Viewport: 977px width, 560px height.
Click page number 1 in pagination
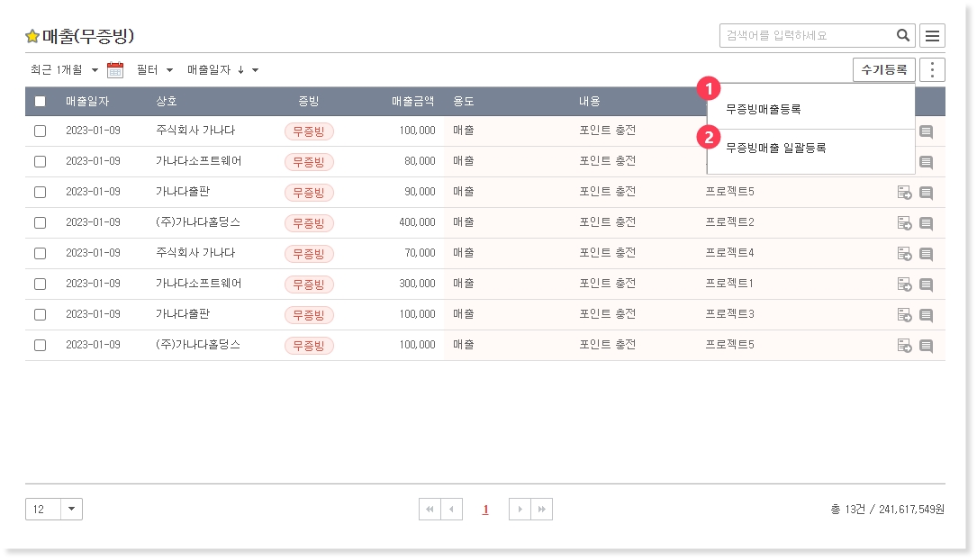pos(485,510)
